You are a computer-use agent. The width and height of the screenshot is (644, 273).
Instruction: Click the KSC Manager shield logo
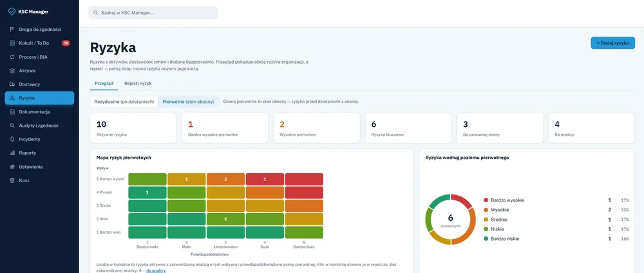point(12,12)
